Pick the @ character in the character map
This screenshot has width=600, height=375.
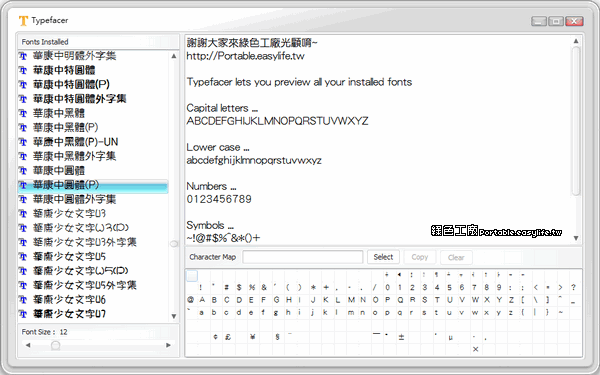click(x=190, y=300)
